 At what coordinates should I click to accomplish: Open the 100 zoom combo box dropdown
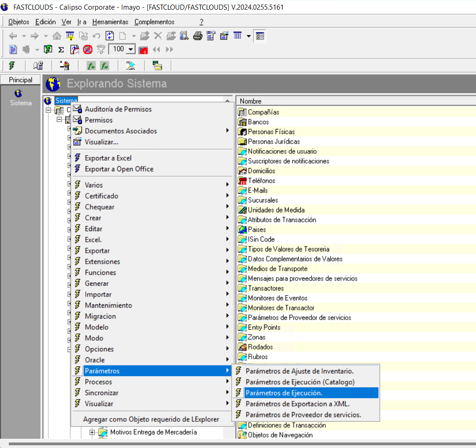131,49
